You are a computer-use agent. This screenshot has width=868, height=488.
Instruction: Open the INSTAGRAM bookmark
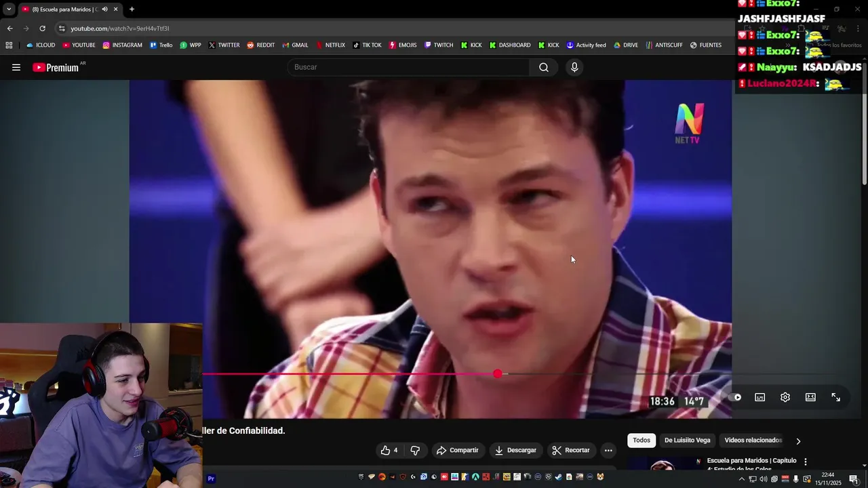pyautogui.click(x=123, y=45)
